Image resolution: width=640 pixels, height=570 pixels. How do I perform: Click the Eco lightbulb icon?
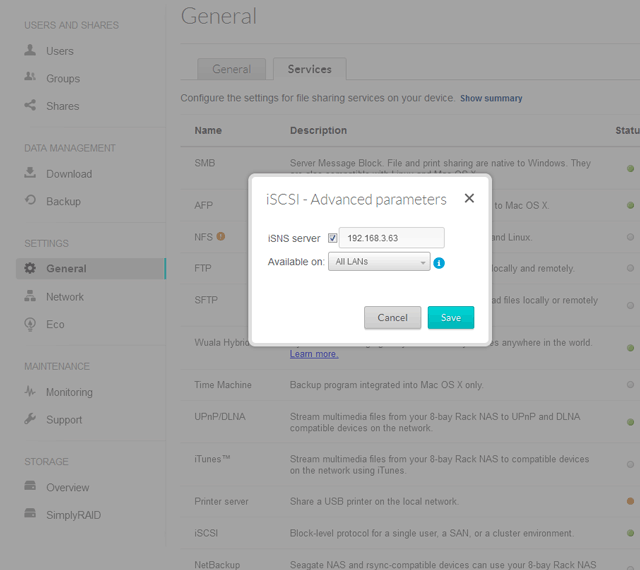click(x=30, y=324)
